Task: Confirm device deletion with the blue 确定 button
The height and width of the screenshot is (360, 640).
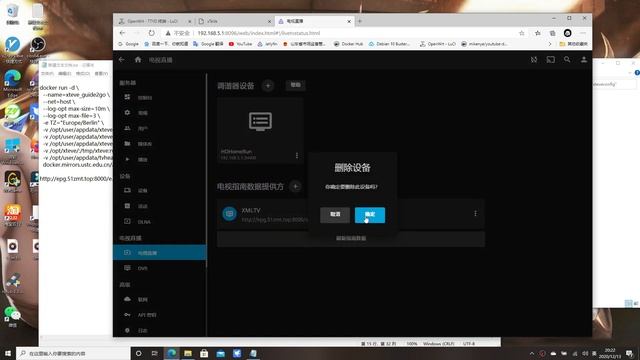Action: click(370, 215)
